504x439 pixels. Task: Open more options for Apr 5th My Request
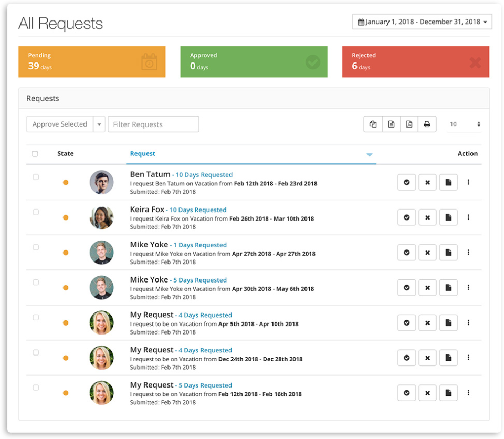468,322
